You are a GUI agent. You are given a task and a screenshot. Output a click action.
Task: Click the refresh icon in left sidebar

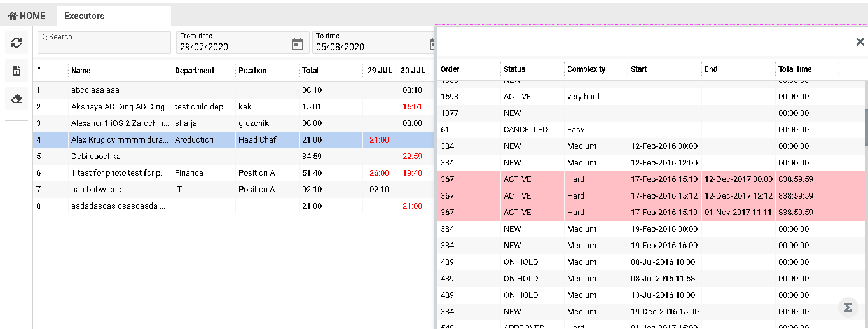[17, 43]
